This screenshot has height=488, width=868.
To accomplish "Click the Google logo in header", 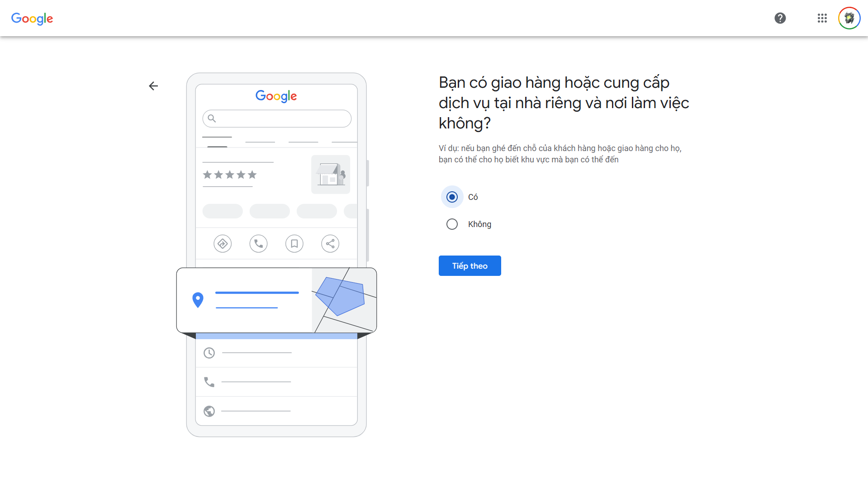I will tap(32, 19).
